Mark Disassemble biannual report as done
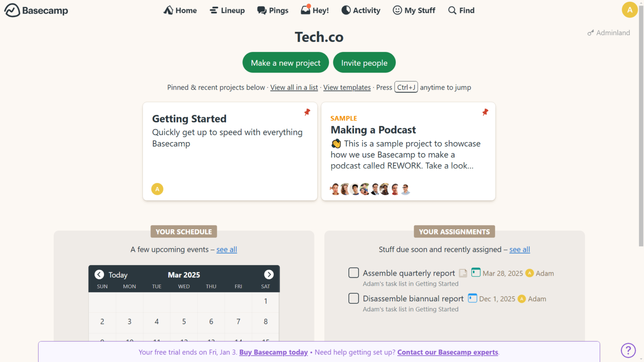Image resolution: width=644 pixels, height=362 pixels. pos(353,298)
